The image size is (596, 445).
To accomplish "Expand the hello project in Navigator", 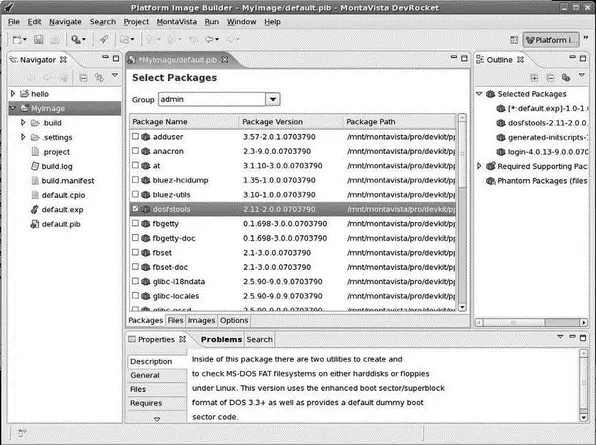I will pyautogui.click(x=13, y=93).
